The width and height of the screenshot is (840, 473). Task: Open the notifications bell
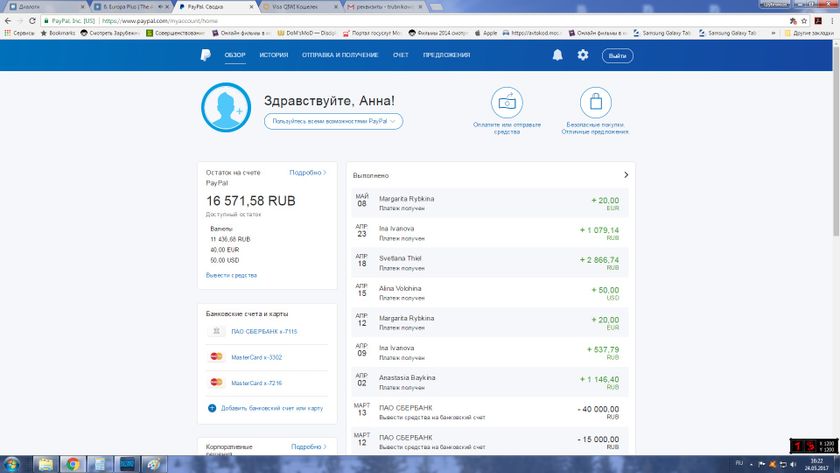pos(557,55)
